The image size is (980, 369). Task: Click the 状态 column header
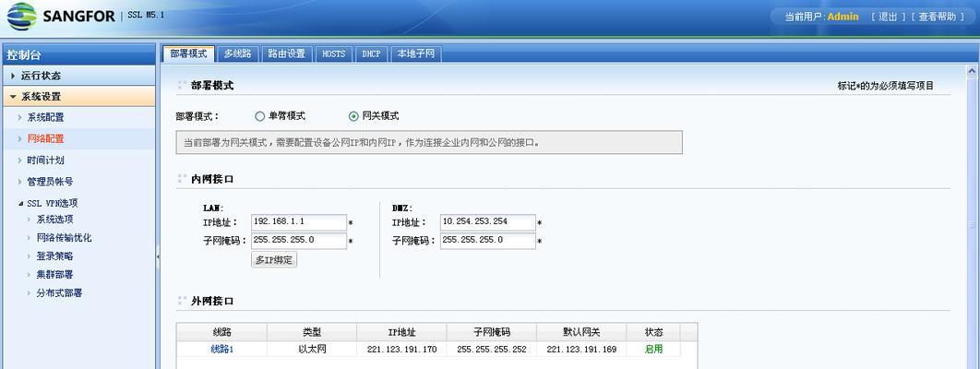coord(653,332)
